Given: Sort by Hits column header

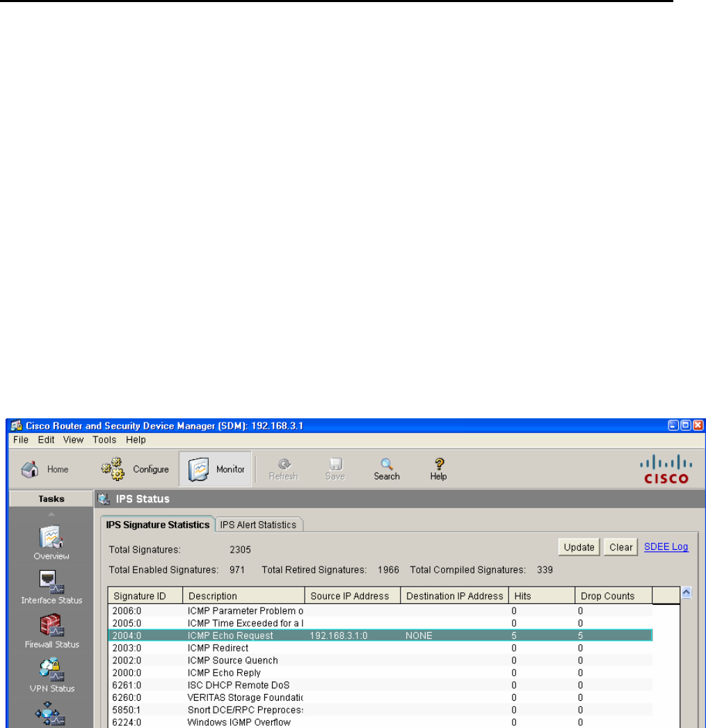Looking at the screenshot, I should 542,596.
